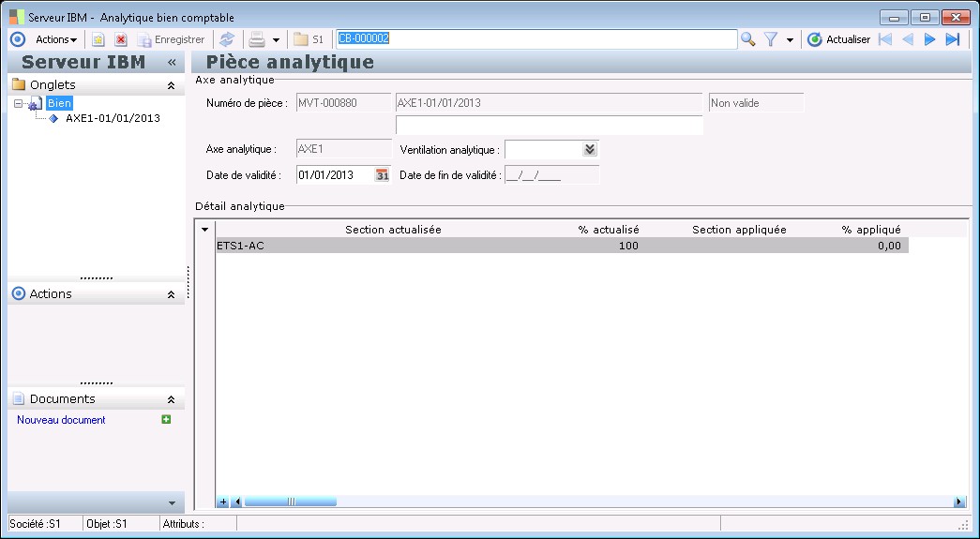Viewport: 980px width, 539px height.
Task: Delete record using red X icon
Action: click(x=121, y=39)
